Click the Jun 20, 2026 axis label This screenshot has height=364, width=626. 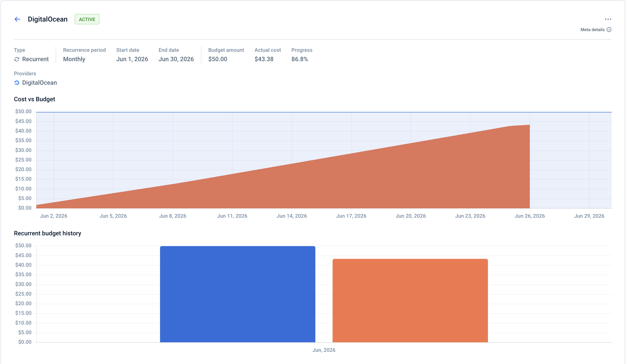pos(411,216)
